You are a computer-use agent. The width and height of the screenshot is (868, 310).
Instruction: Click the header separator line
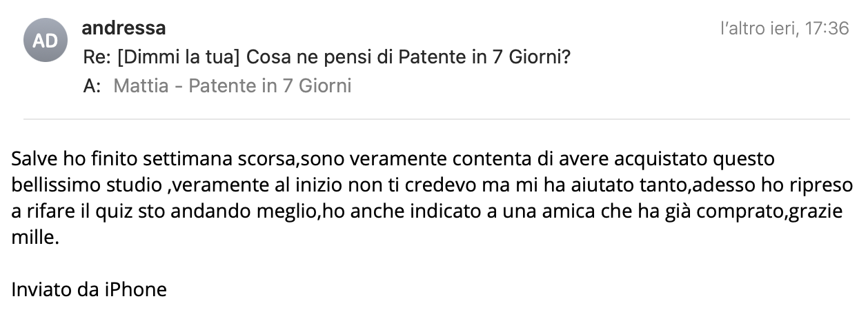pyautogui.click(x=436, y=118)
